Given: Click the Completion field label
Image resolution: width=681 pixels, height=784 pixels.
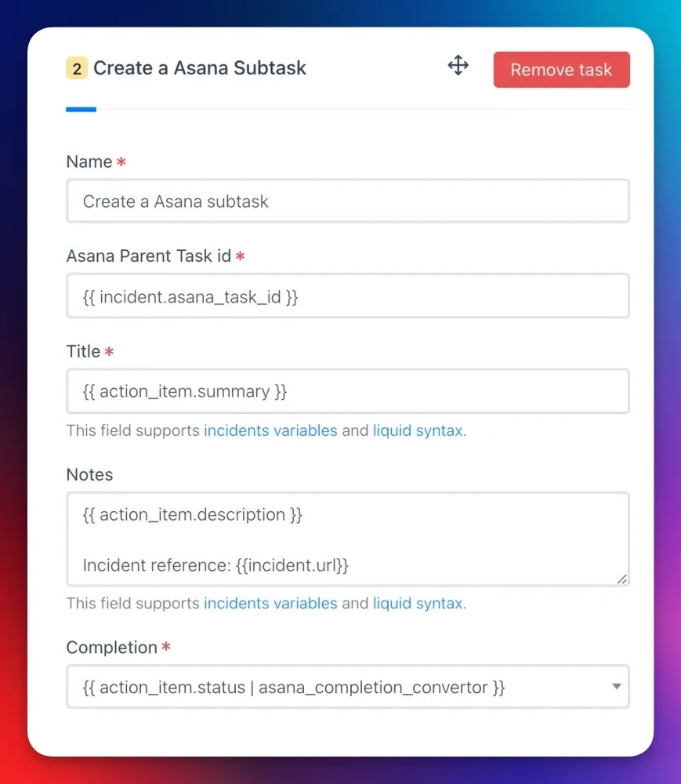Looking at the screenshot, I should tap(112, 648).
